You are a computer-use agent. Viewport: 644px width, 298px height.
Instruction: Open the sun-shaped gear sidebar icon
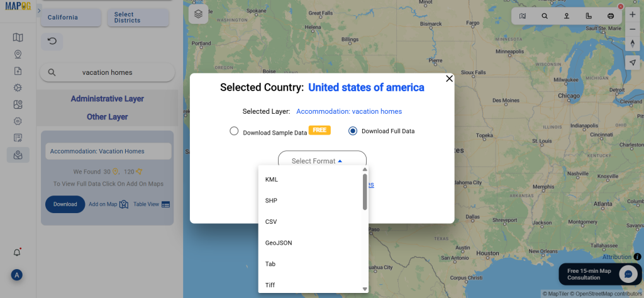(18, 88)
